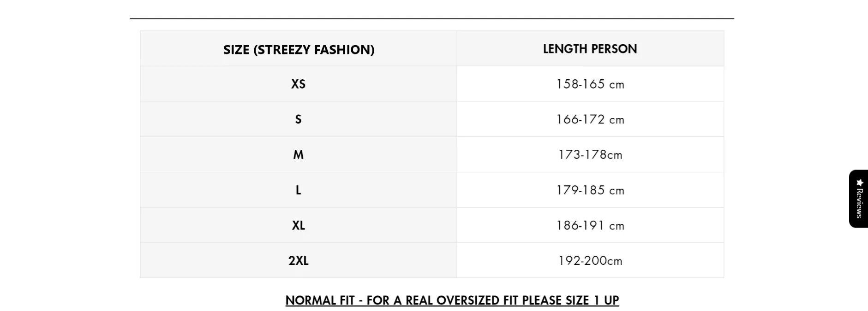Screen dimensions: 868x311
Task: Select the M size cell
Action: point(298,155)
